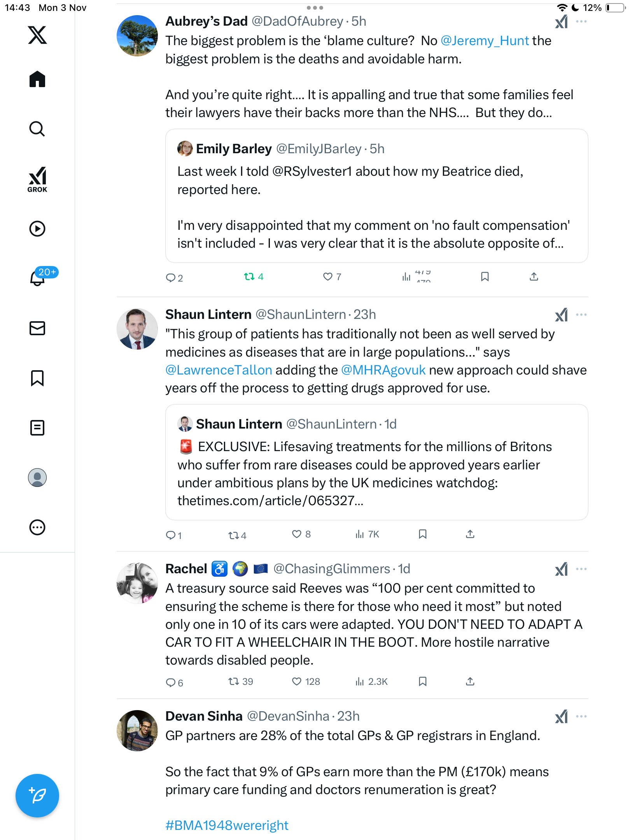Open the @Jeremy_Hunt mention link
Screen dimensions: 630x840
click(485, 41)
